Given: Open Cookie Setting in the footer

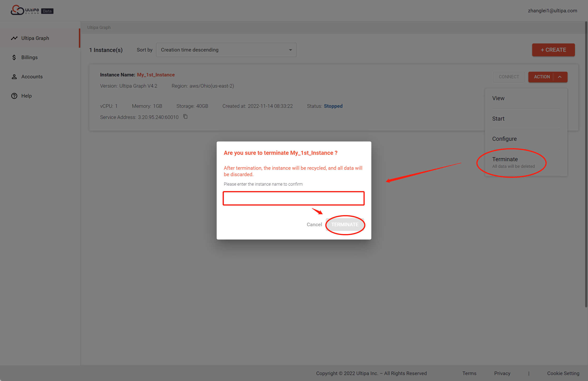Looking at the screenshot, I should click(x=563, y=373).
